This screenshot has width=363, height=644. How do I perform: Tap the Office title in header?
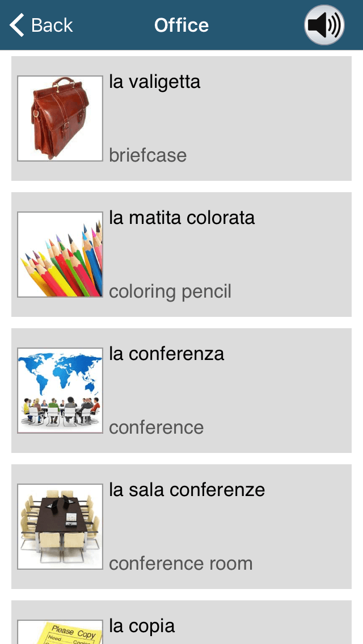point(181,25)
